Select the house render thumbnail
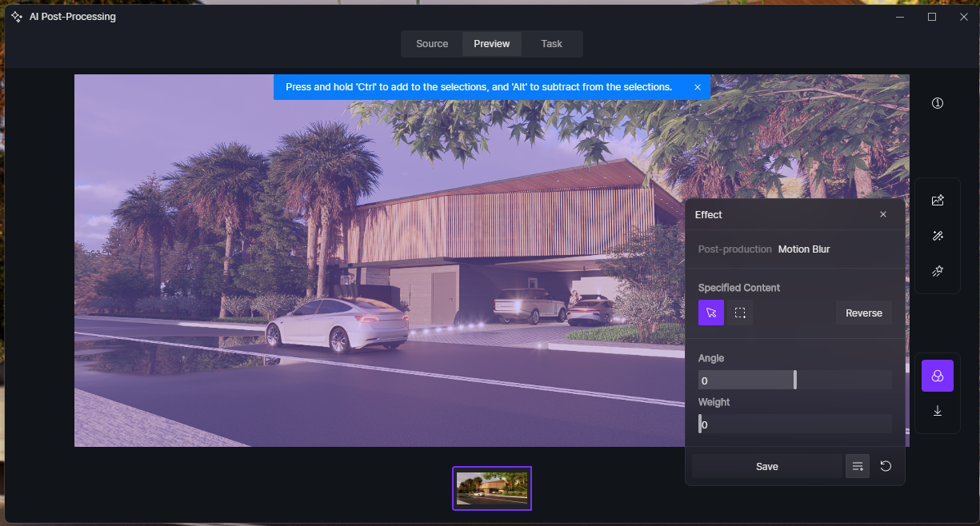The height and width of the screenshot is (526, 980). coord(492,488)
